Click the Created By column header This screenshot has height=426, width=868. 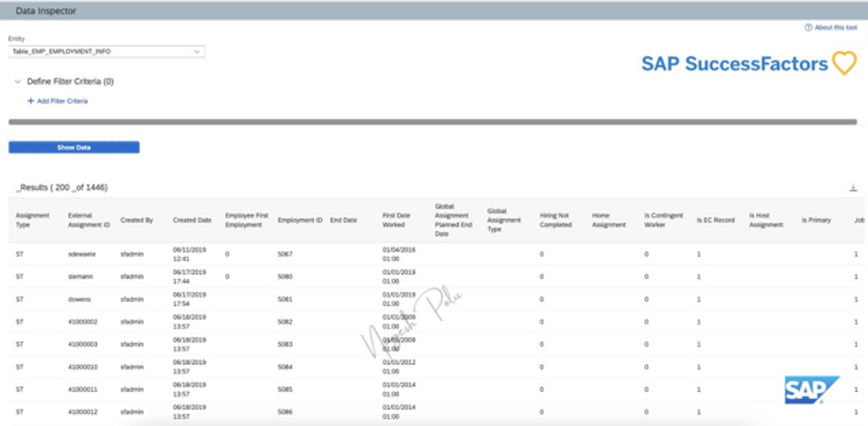pyautogui.click(x=136, y=220)
